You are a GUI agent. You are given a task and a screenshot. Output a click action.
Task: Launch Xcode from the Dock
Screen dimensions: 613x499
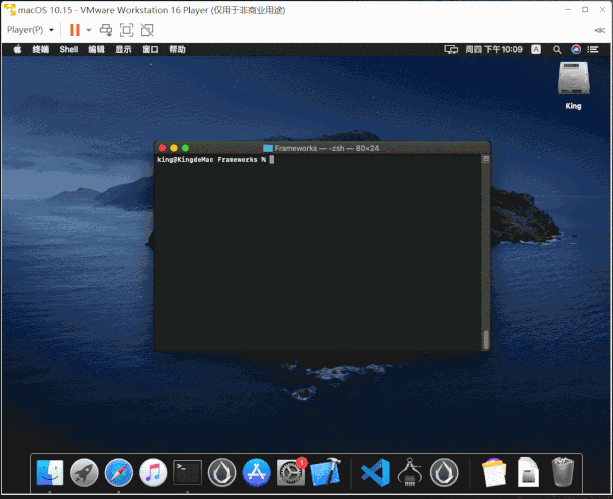[325, 472]
